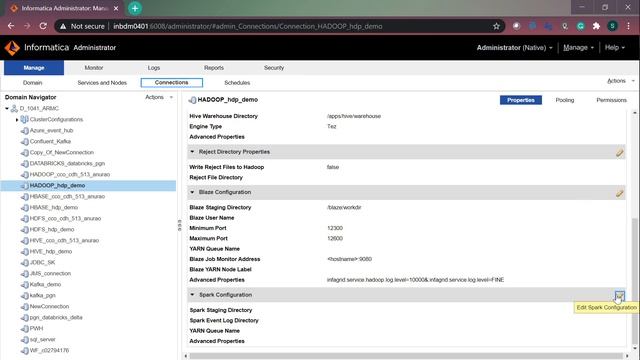Collapse the Blaze Configuration section
640x360 pixels.
(192, 192)
